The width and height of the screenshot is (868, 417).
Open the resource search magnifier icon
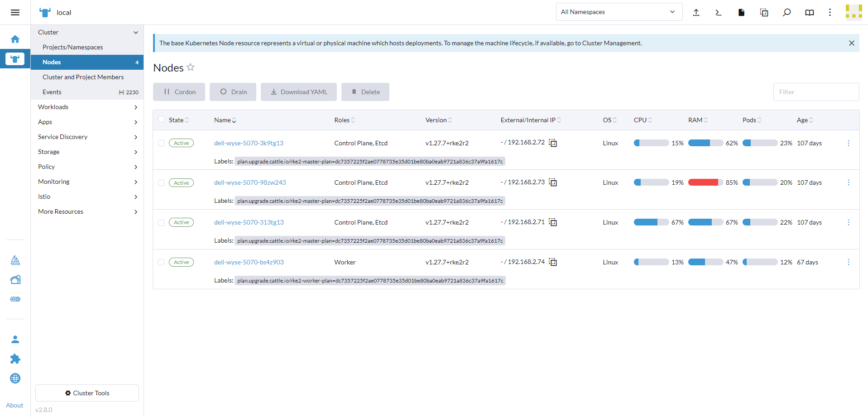pos(786,12)
